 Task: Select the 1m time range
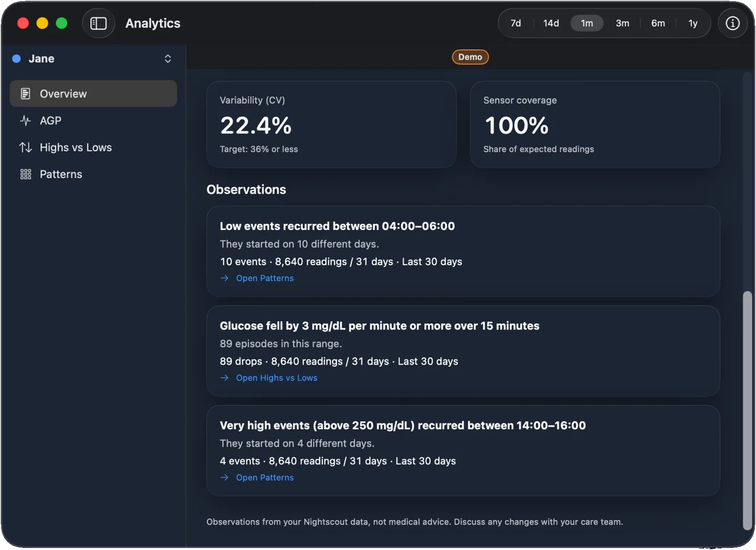(x=587, y=23)
